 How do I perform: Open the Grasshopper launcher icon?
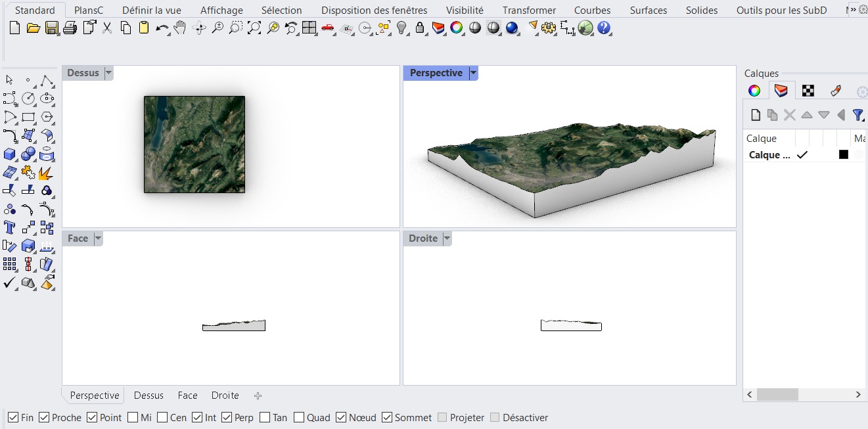pyautogui.click(x=585, y=28)
